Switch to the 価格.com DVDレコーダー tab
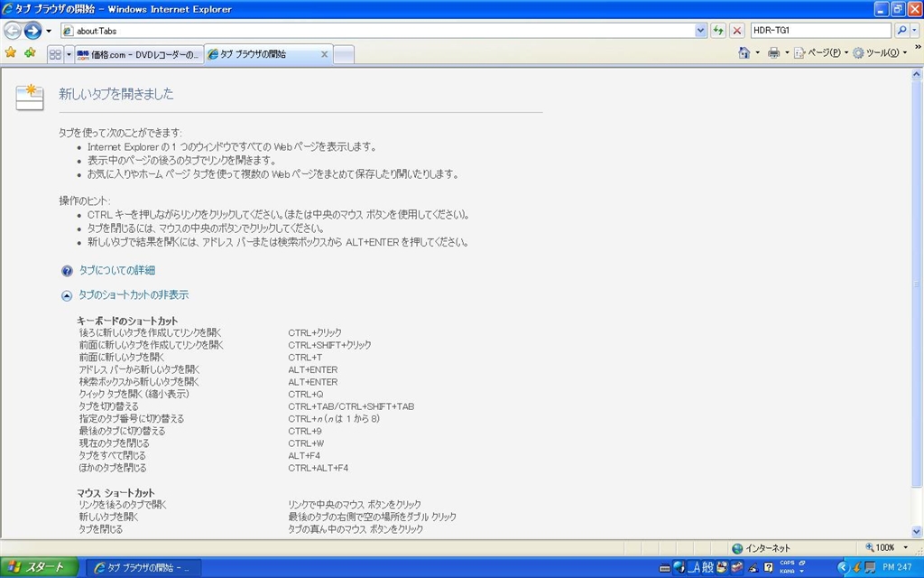This screenshot has height=578, width=924. 139,55
